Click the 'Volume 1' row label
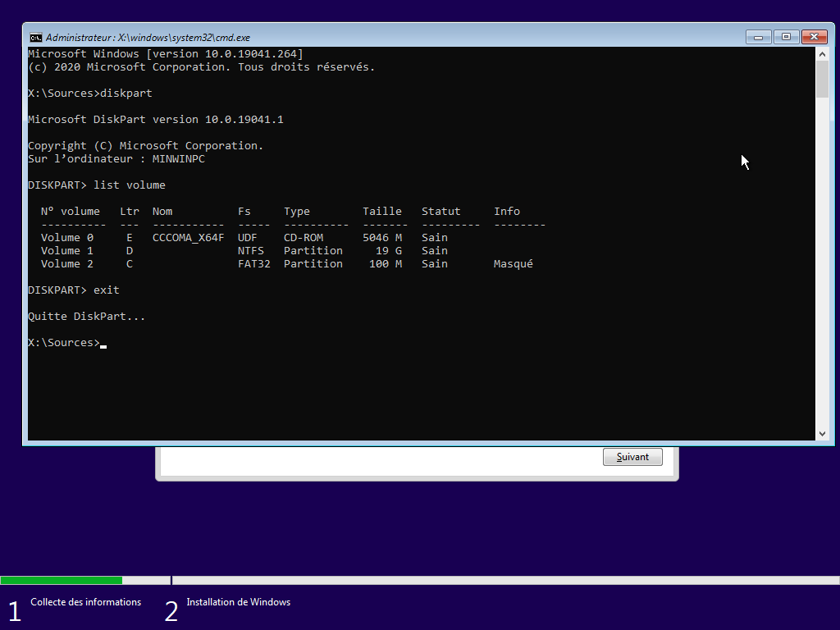Viewport: 840px width, 630px height. pyautogui.click(x=67, y=251)
